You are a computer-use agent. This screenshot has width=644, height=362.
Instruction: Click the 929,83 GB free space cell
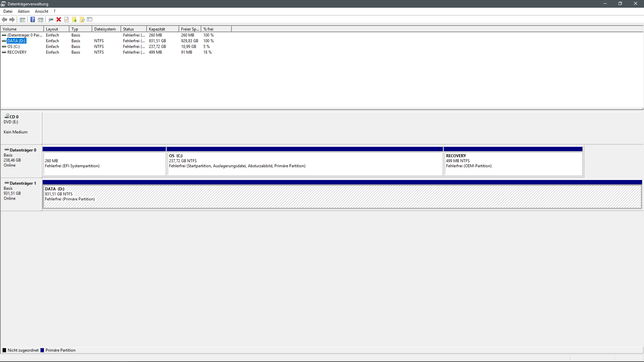click(x=190, y=41)
